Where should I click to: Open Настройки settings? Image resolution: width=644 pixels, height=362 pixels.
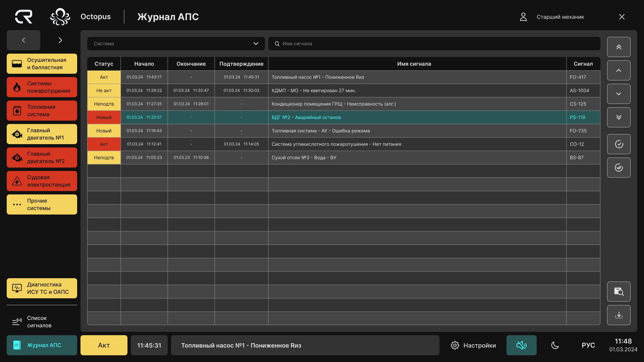click(473, 345)
